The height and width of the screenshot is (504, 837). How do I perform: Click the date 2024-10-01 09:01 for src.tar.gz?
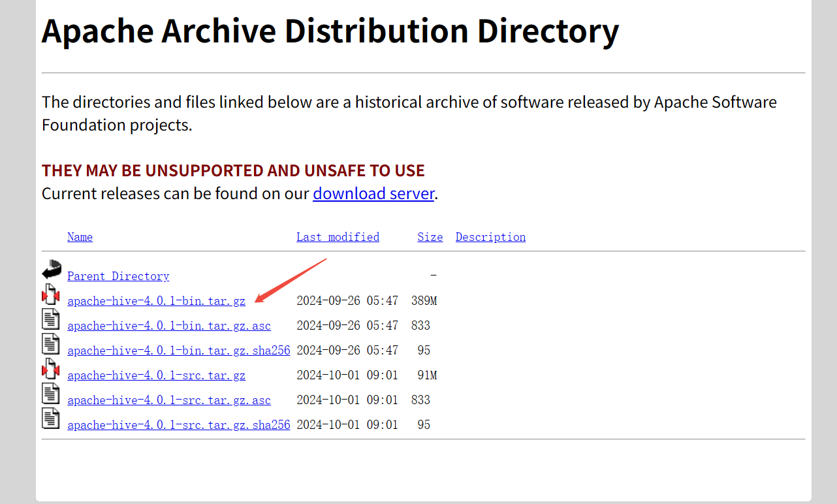[x=347, y=375]
